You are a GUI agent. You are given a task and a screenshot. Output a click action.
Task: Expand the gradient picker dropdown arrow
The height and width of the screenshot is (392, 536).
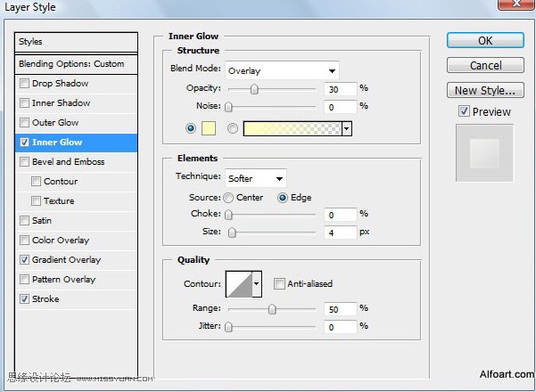[347, 128]
